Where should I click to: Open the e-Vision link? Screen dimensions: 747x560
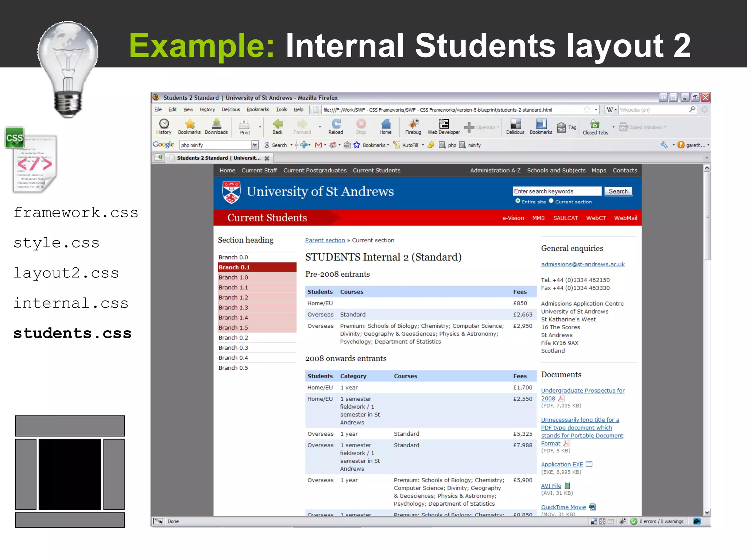[513, 218]
